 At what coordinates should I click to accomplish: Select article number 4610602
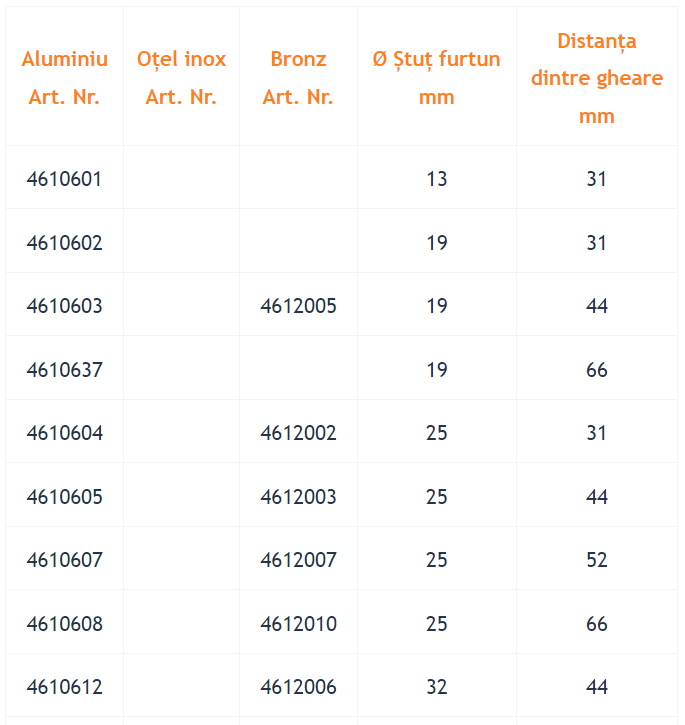tap(64, 243)
